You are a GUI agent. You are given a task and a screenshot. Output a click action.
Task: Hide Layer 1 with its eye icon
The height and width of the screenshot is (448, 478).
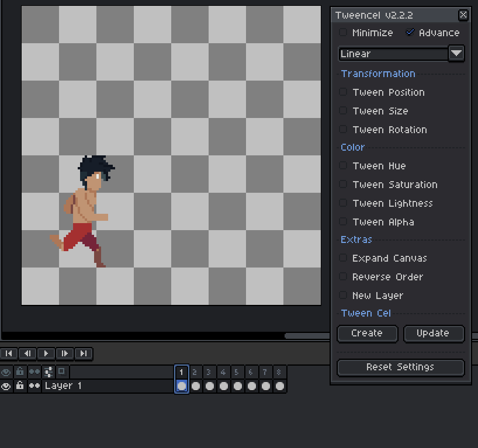click(x=6, y=386)
